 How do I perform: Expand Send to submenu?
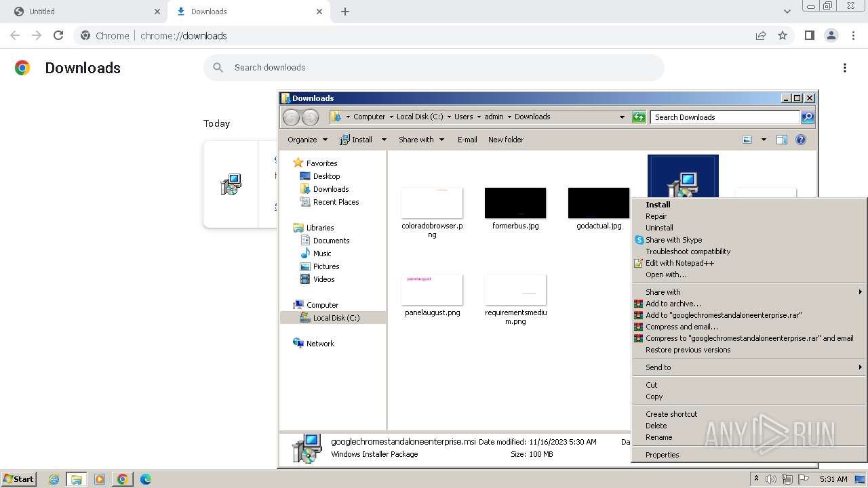[749, 367]
